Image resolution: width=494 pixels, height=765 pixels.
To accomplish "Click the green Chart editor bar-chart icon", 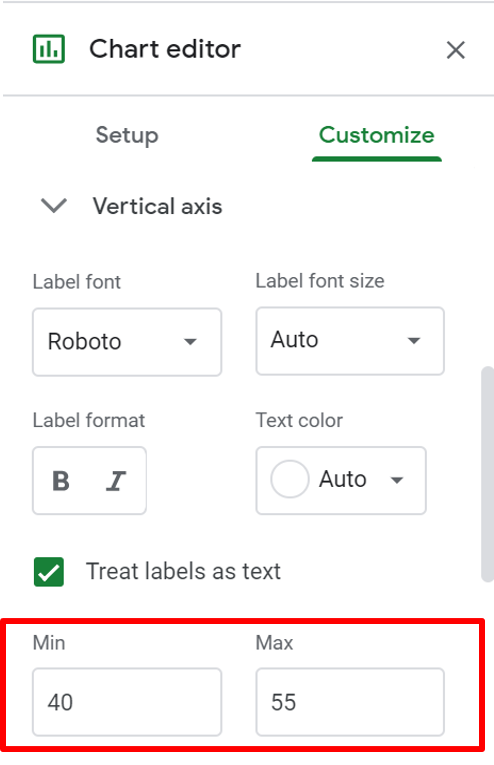I will pos(49,49).
